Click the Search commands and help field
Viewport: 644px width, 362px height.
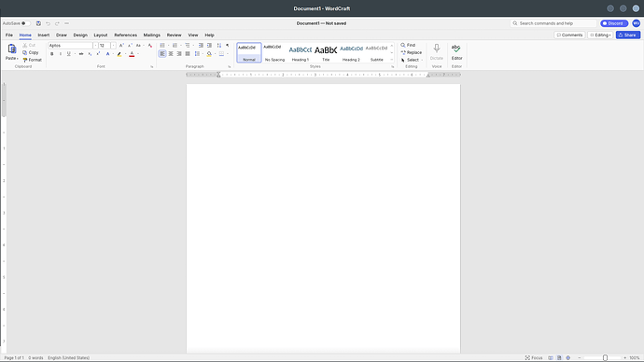[553, 23]
